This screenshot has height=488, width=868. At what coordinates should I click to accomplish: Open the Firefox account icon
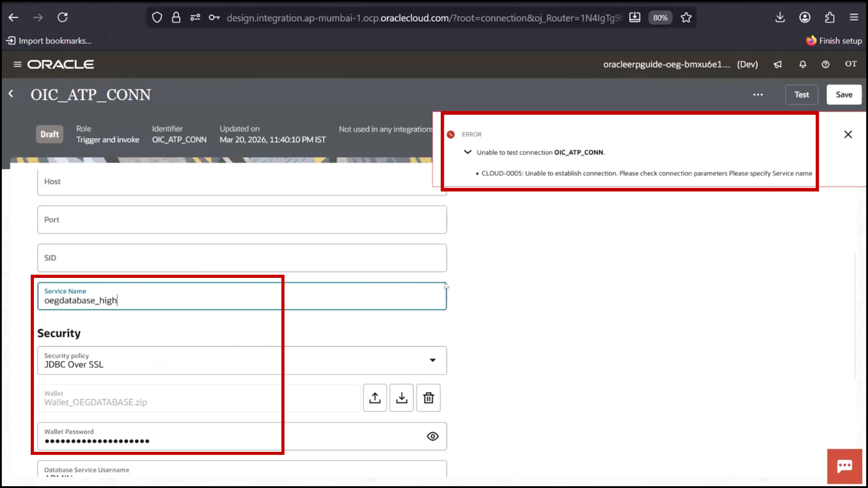click(x=805, y=18)
